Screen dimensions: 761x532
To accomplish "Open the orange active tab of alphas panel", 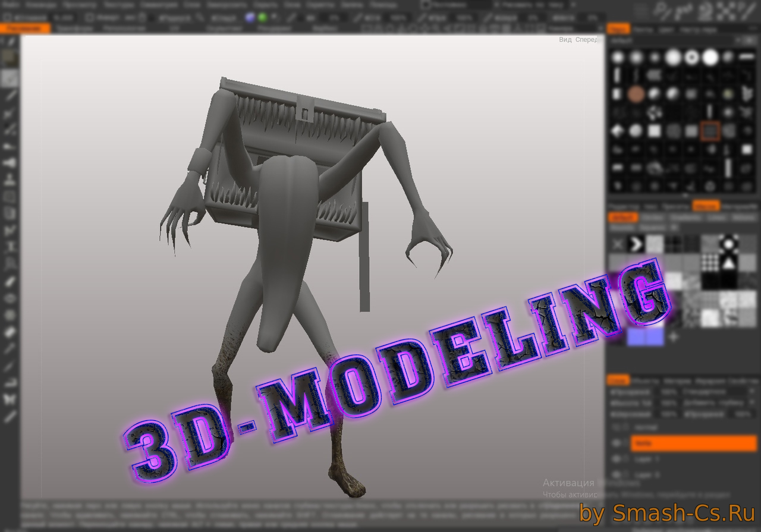I will click(618, 29).
